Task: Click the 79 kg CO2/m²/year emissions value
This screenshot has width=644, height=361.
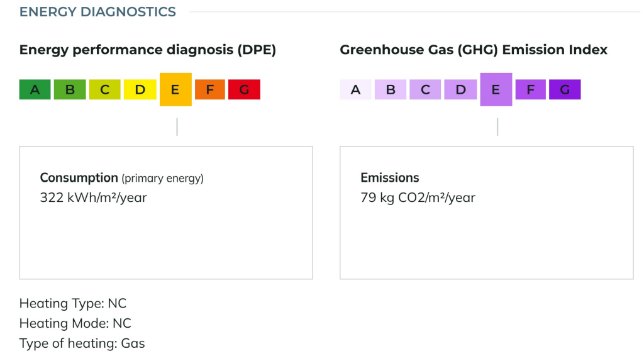Action: pyautogui.click(x=418, y=197)
